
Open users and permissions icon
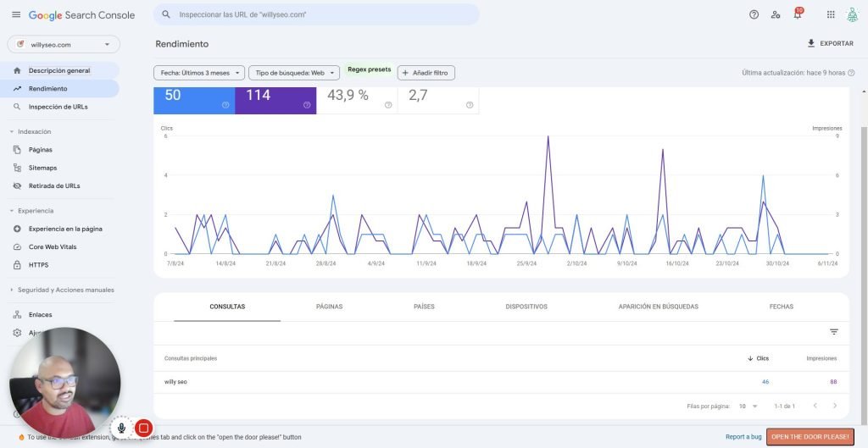pyautogui.click(x=776, y=15)
